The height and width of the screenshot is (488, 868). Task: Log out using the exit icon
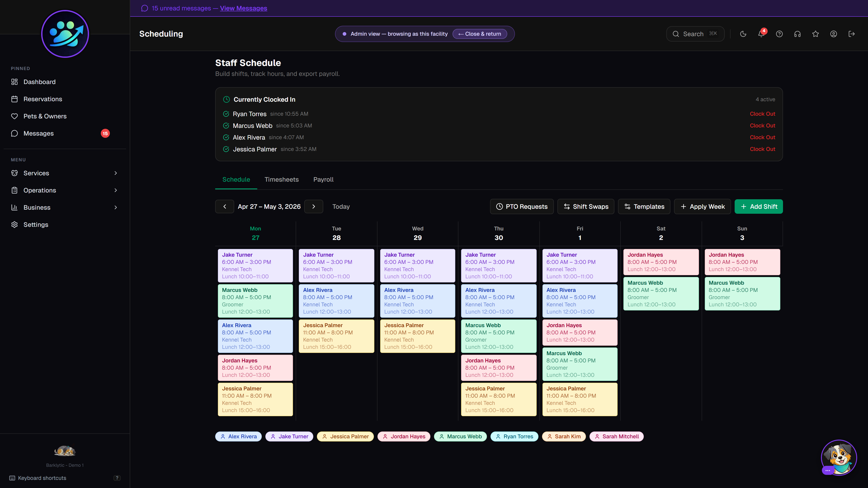[x=852, y=34]
